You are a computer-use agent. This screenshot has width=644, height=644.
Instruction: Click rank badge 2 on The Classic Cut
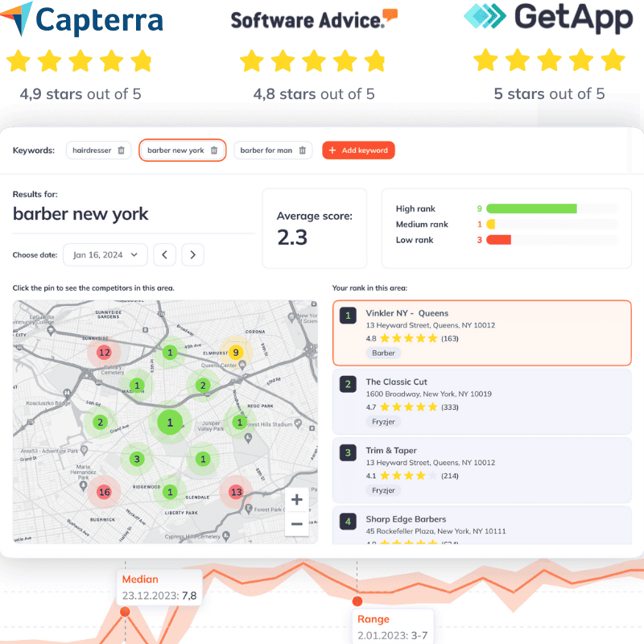click(348, 384)
